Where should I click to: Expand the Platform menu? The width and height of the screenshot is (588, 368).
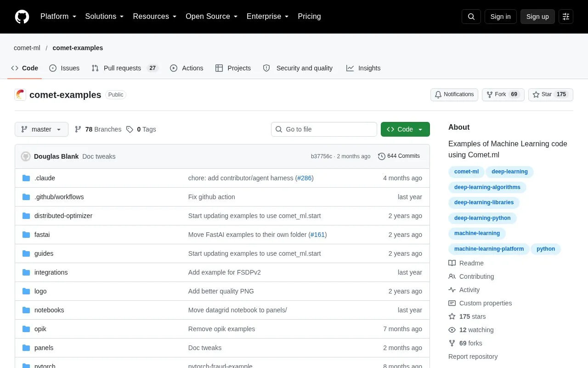click(x=58, y=17)
